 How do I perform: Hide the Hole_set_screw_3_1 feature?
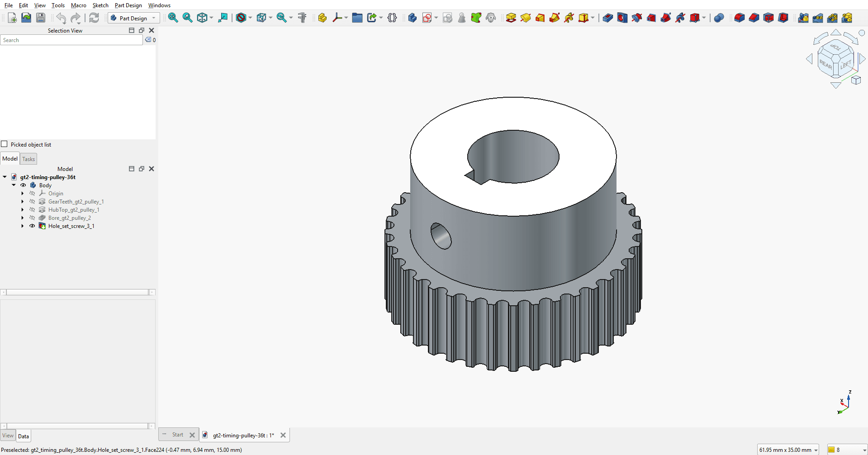(x=32, y=226)
